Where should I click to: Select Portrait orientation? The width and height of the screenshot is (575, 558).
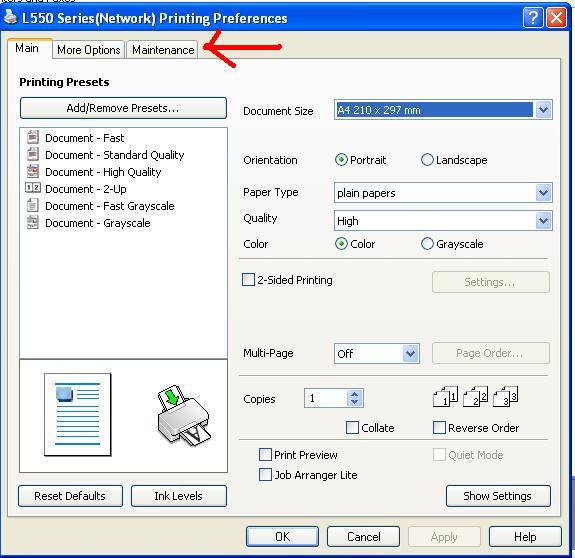point(341,160)
